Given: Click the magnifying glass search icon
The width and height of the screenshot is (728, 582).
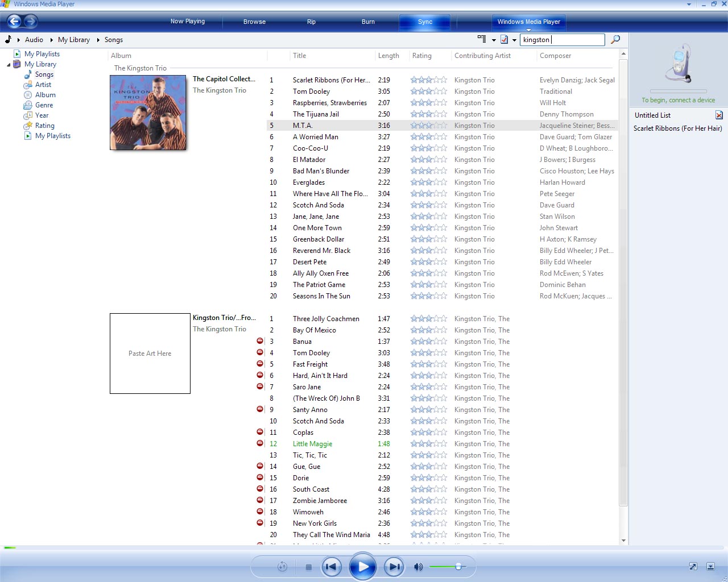Looking at the screenshot, I should tap(615, 39).
